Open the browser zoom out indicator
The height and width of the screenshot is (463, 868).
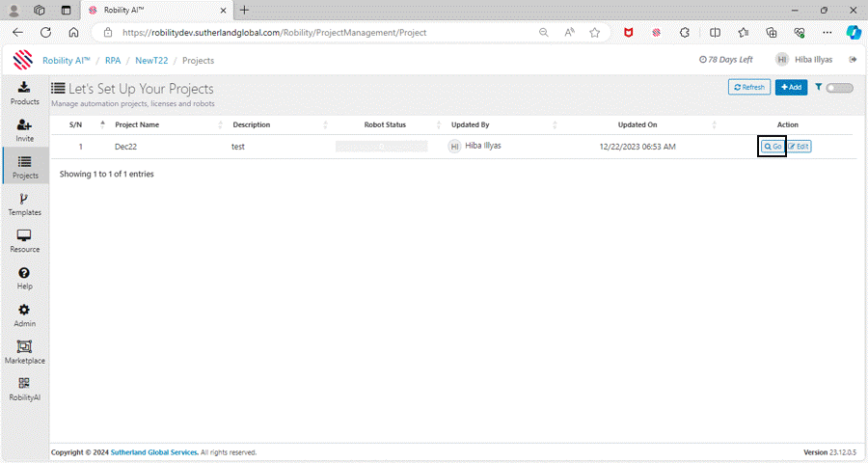pyautogui.click(x=544, y=33)
